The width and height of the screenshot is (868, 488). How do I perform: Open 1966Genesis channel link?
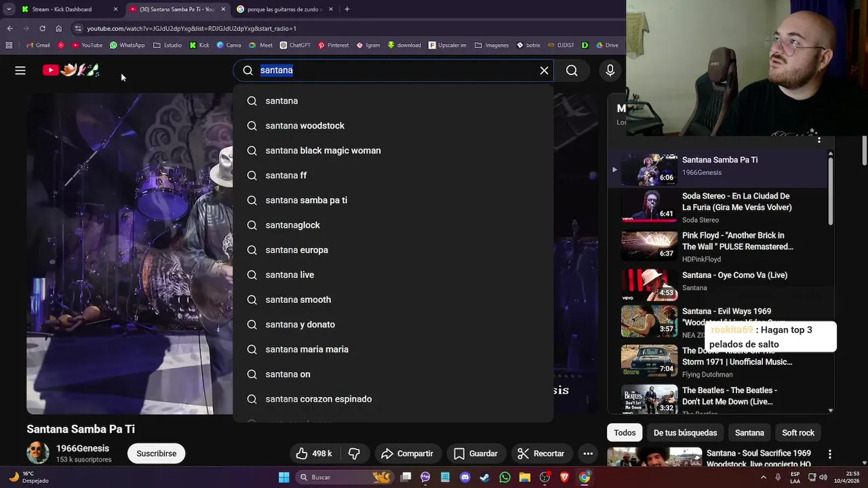(x=83, y=448)
